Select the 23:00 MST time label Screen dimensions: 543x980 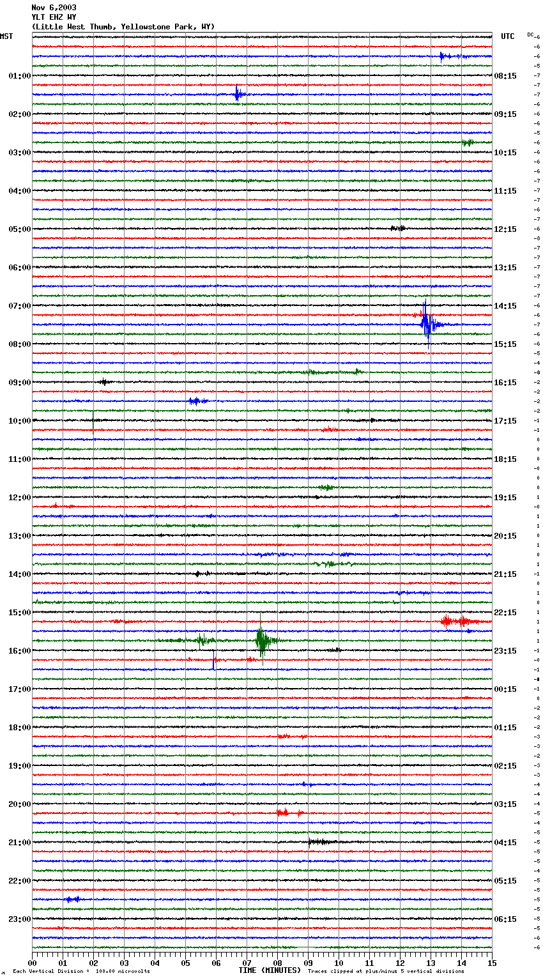[20, 919]
